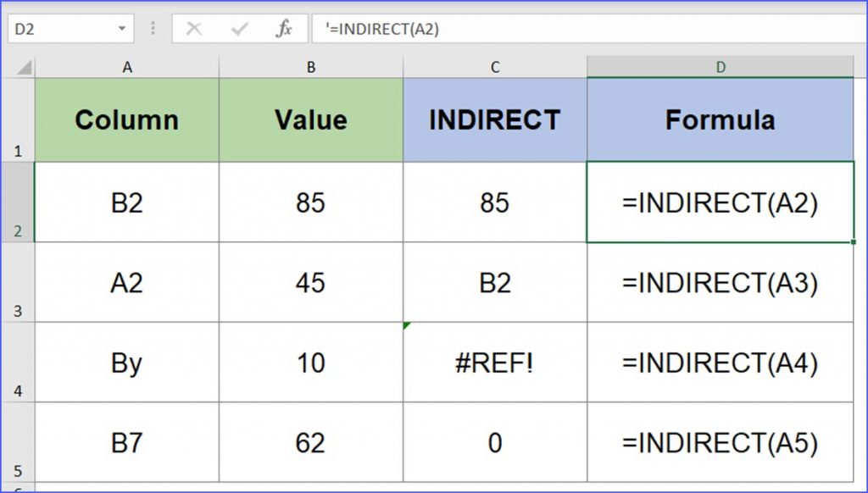Image resolution: width=868 pixels, height=493 pixels.
Task: Click the Formula header cell
Action: tap(720, 119)
